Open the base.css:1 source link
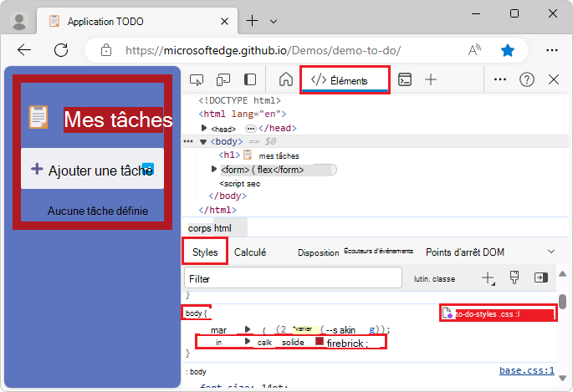Image resolution: width=573 pixels, height=392 pixels. (x=527, y=370)
